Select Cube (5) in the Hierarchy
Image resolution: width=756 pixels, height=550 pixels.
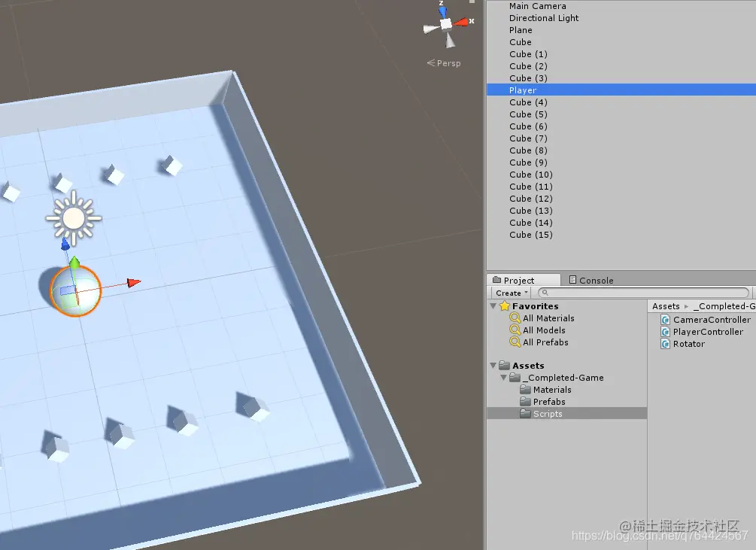pos(621,114)
